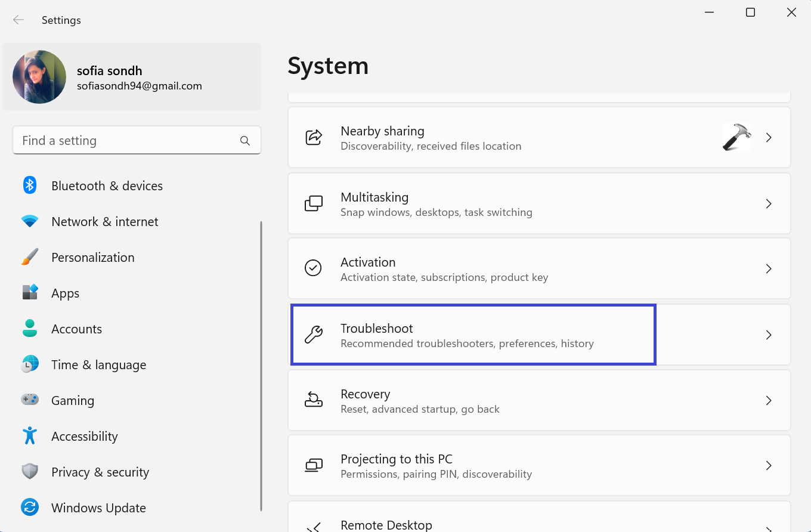Image resolution: width=811 pixels, height=532 pixels.
Task: Click sofia sondh profile picture
Action: [x=39, y=77]
